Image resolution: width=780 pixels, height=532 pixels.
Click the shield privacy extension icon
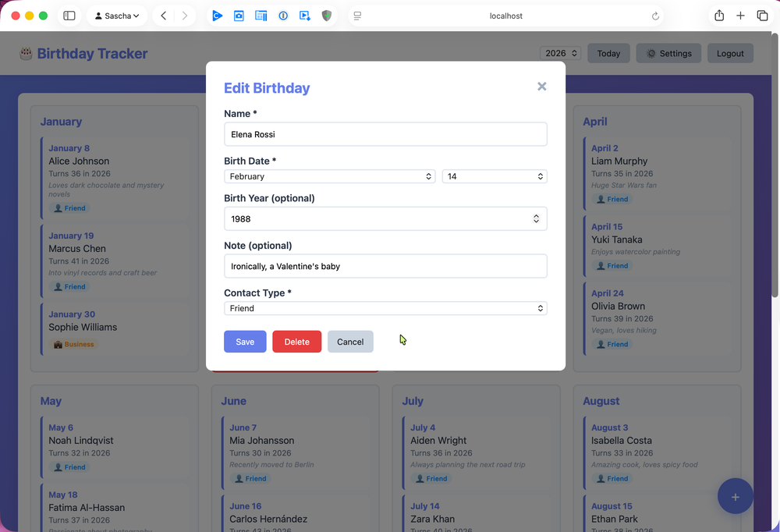click(326, 16)
